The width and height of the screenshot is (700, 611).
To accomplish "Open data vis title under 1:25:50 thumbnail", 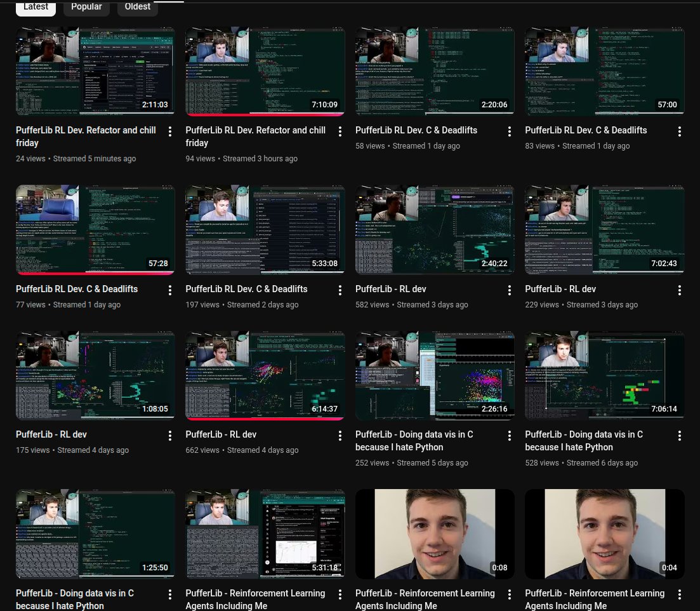I will (75, 600).
